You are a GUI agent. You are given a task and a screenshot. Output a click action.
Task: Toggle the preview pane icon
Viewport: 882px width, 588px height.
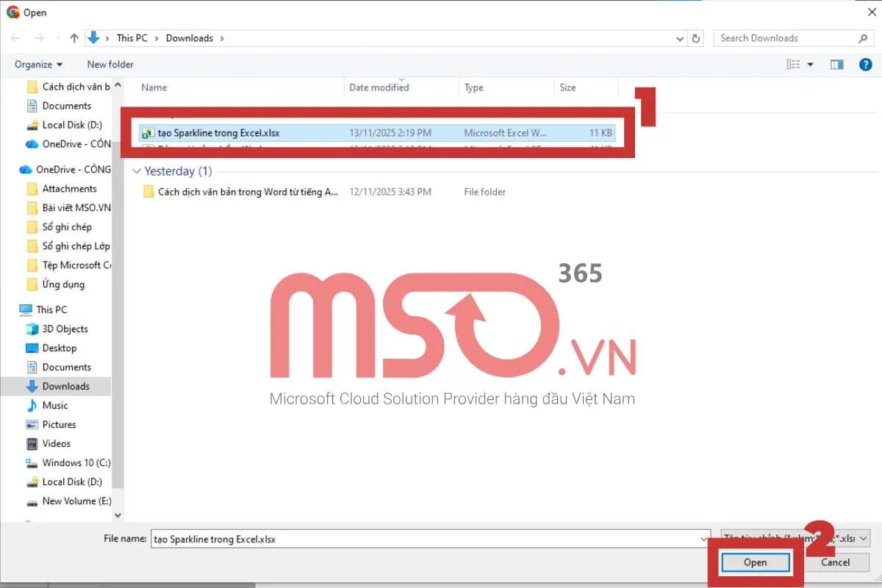[x=836, y=65]
